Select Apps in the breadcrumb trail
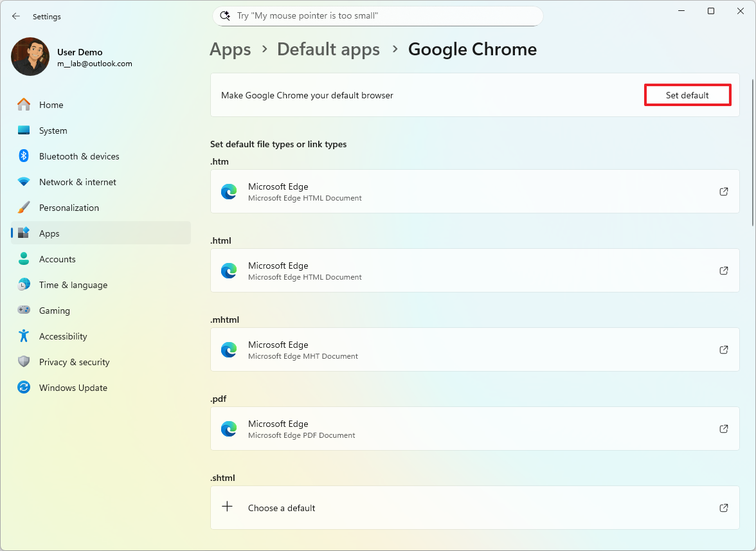Screen dimensions: 756x551 coord(230,49)
